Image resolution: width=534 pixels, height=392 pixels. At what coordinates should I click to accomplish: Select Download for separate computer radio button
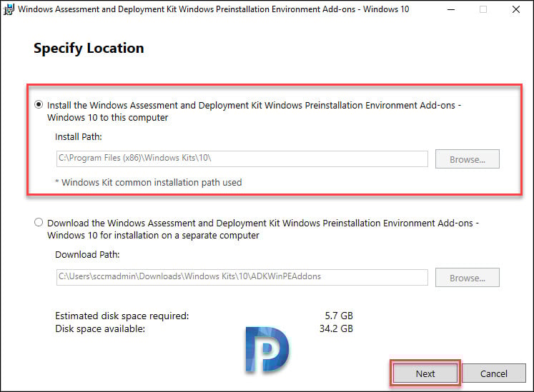[39, 222]
